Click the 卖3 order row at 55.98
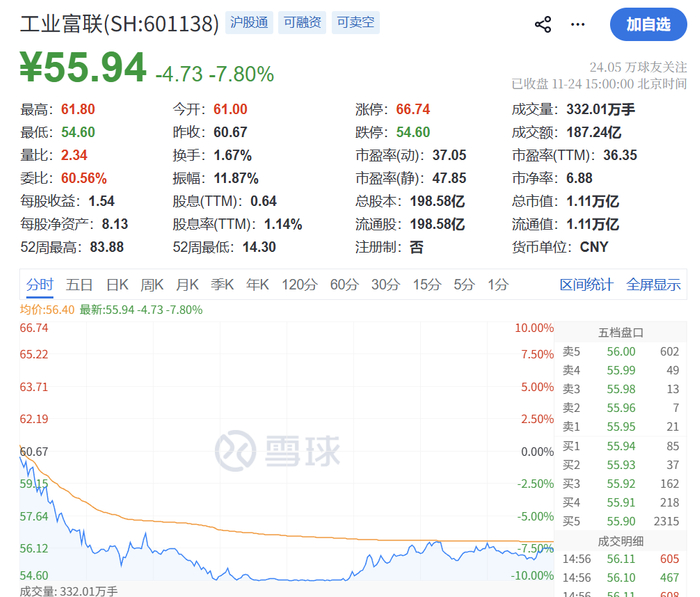 (x=621, y=389)
